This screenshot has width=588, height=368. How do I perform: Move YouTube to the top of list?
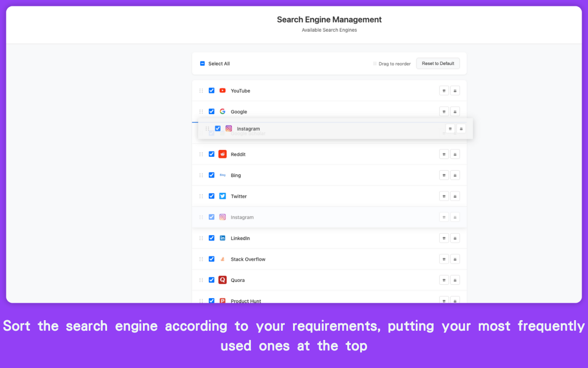tap(444, 91)
